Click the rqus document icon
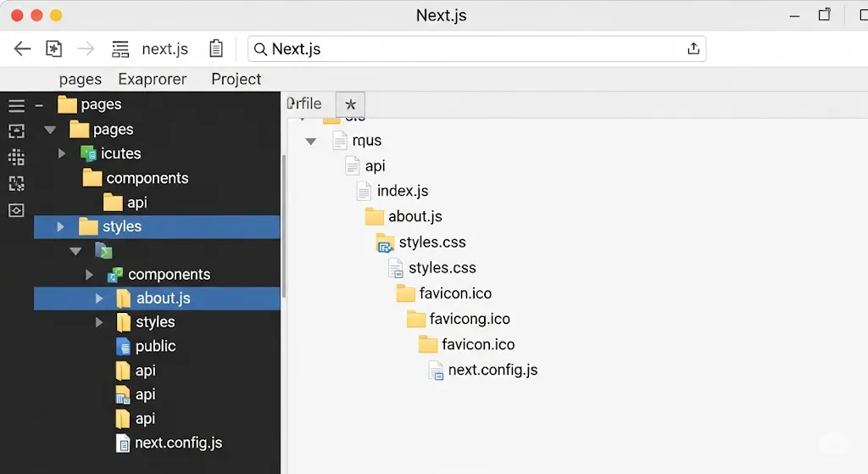This screenshot has width=868, height=474. pos(339,141)
